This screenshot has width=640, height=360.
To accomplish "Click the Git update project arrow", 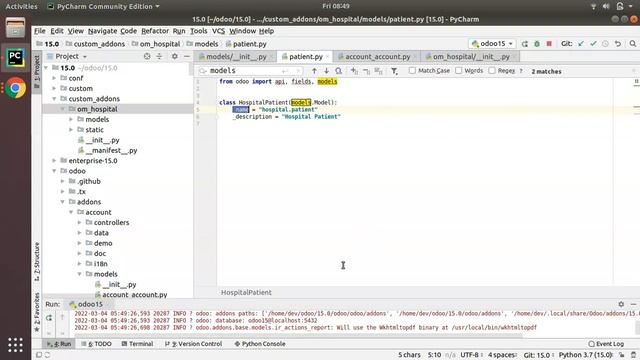I will click(581, 44).
